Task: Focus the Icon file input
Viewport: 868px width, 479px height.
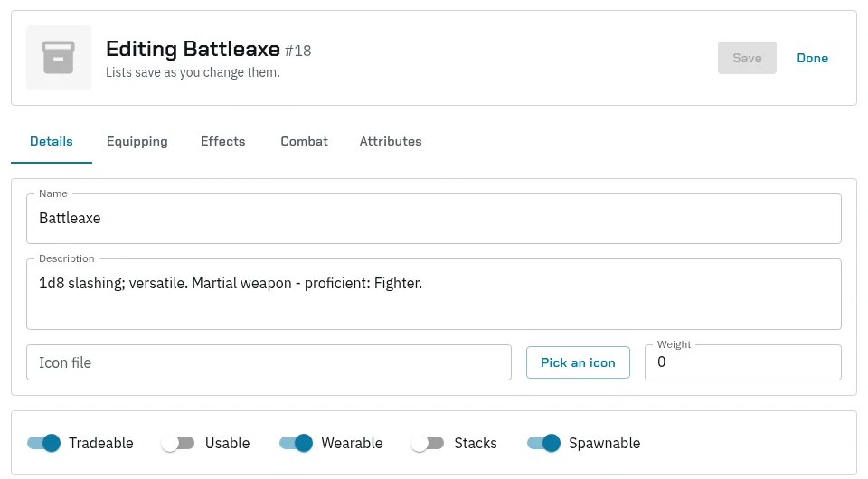Action: coord(269,362)
